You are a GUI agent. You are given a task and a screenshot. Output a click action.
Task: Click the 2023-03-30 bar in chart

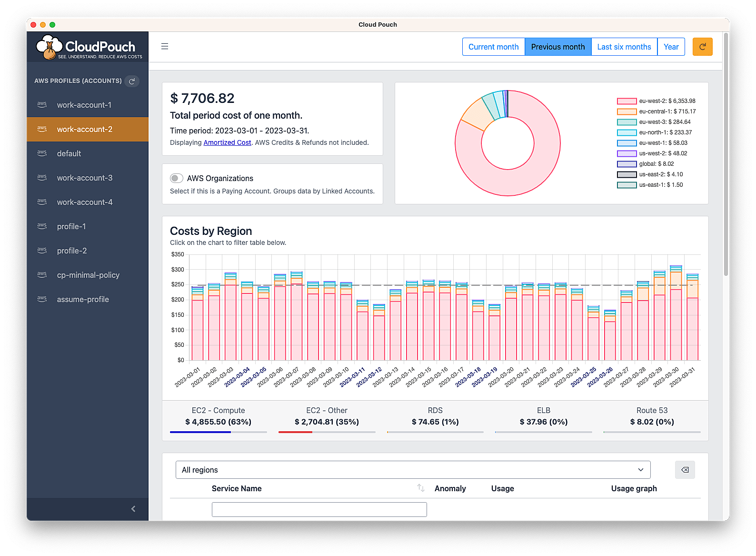click(x=676, y=313)
